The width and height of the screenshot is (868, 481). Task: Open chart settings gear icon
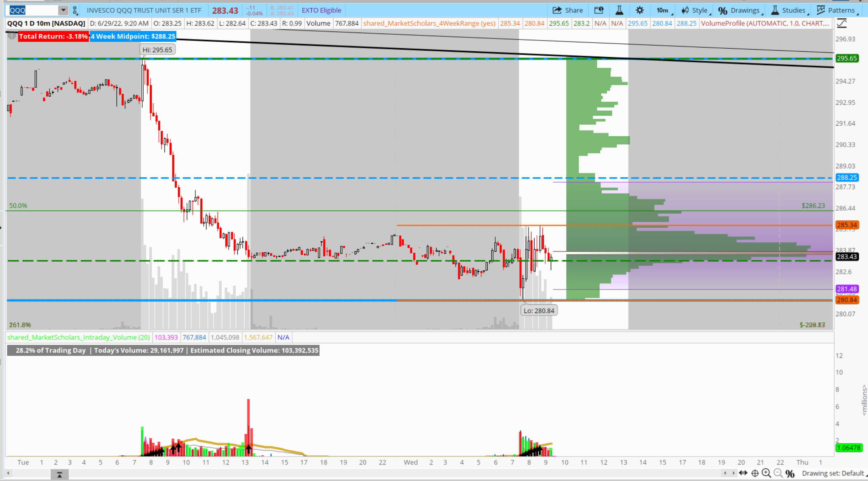[x=640, y=10]
